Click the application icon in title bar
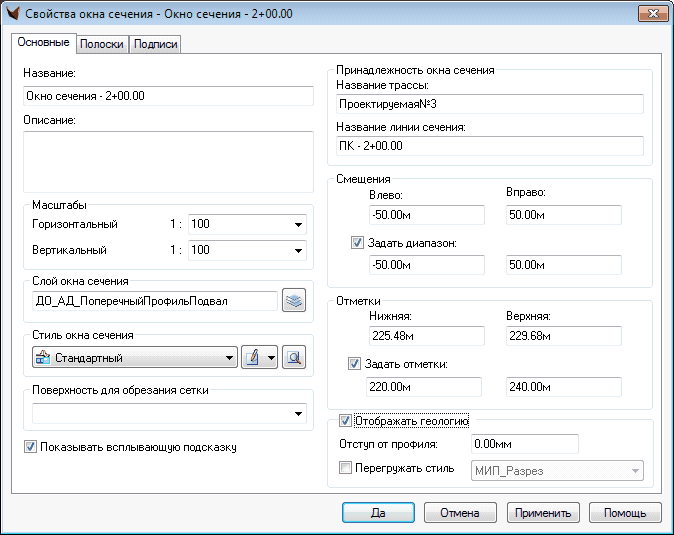The height and width of the screenshot is (535, 674). (13, 13)
